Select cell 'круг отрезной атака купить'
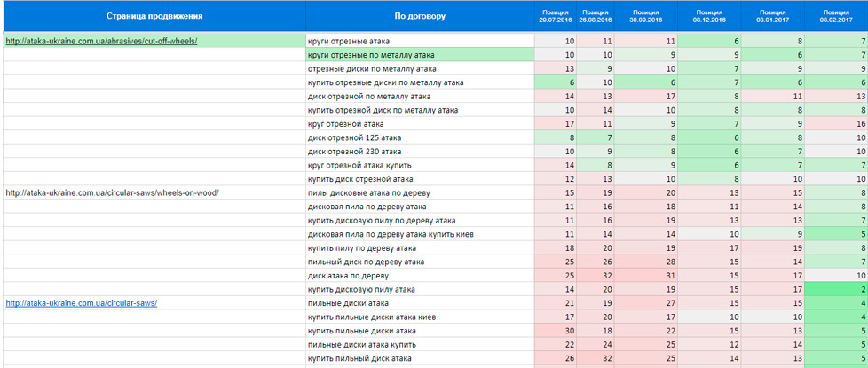Viewport: 868px width, 368px height. pyautogui.click(x=420, y=165)
